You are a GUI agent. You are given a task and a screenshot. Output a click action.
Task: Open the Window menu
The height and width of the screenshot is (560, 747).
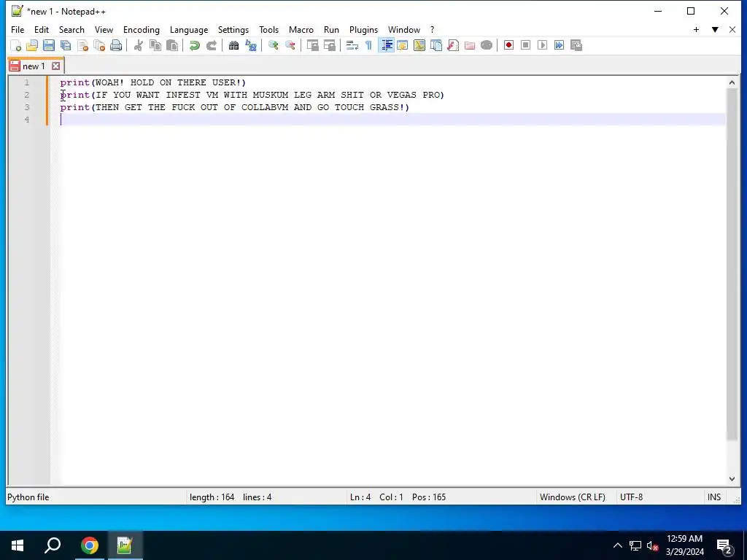click(x=404, y=29)
